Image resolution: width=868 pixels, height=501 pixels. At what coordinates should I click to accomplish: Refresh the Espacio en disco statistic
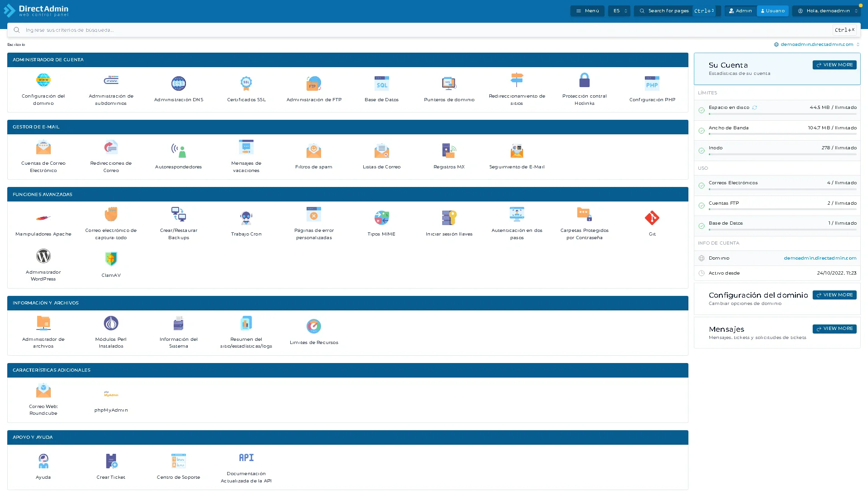pos(755,107)
